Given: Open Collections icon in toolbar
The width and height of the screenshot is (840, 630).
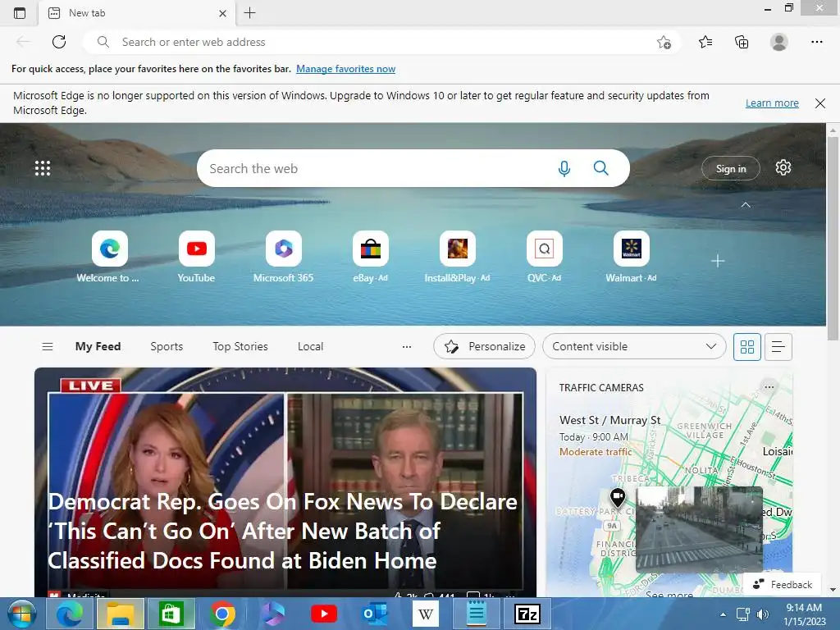Looking at the screenshot, I should 742,42.
